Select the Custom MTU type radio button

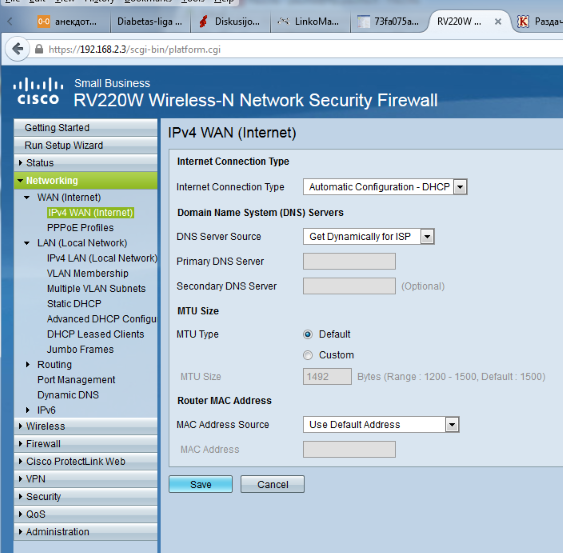(x=308, y=355)
